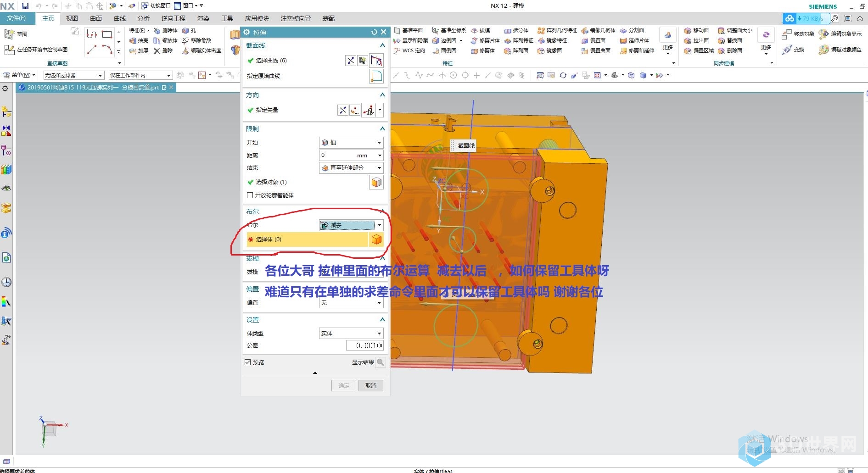
Task: Click the Delete Face (删除面) tool
Action: pyautogui.click(x=730, y=50)
